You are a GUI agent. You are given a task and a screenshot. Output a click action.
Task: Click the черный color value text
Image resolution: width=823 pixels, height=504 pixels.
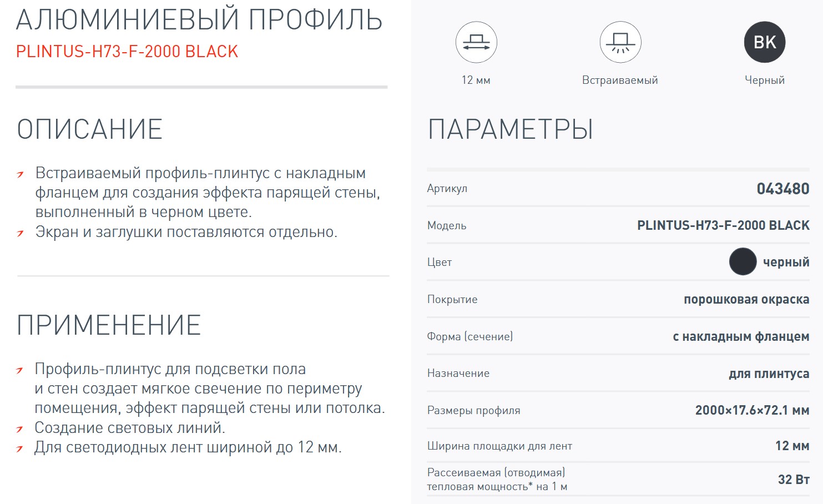tap(786, 263)
